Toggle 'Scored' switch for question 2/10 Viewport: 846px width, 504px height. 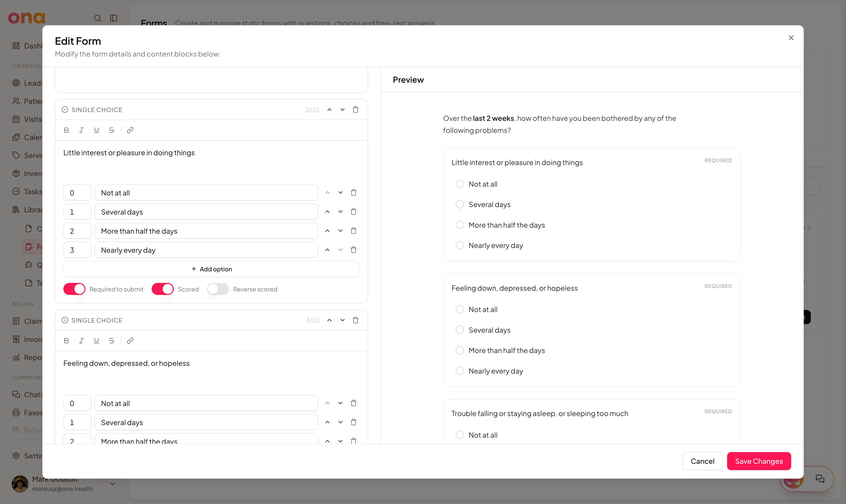162,289
